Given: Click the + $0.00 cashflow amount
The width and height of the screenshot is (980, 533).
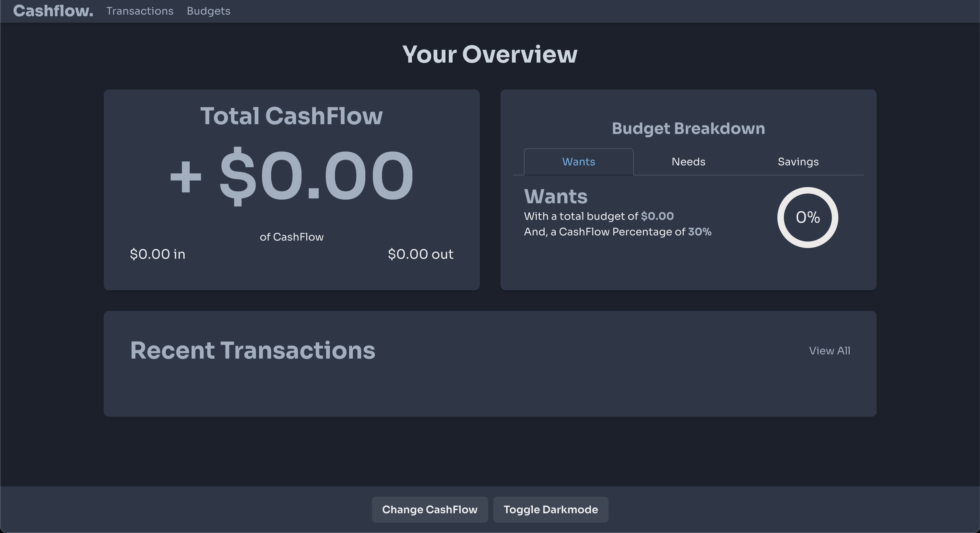Looking at the screenshot, I should coord(291,176).
